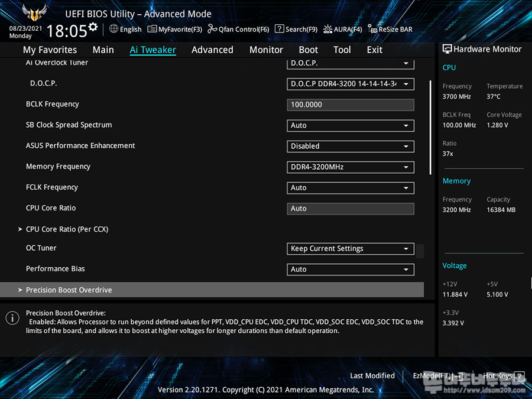
Task: Switch to the Main tab
Action: (x=103, y=50)
